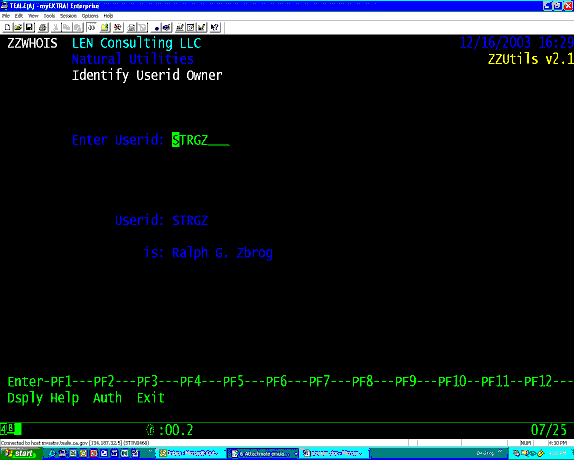Click the toolbar icon left of context help
The width and height of the screenshot is (576, 461).
coord(202,27)
